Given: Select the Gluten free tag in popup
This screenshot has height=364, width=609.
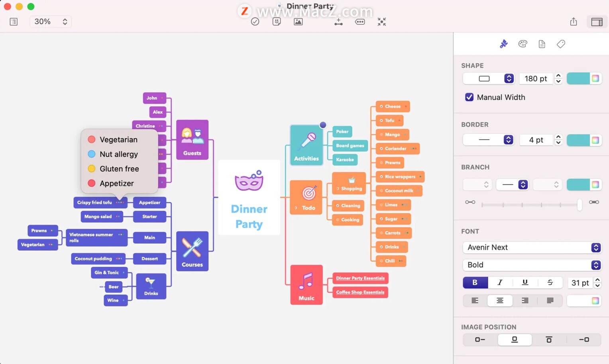Looking at the screenshot, I should coord(119,169).
